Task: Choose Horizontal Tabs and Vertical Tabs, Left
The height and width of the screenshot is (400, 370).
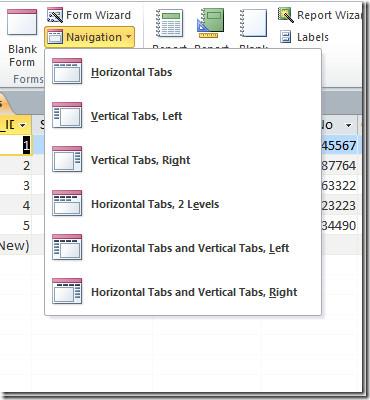Action: click(183, 248)
